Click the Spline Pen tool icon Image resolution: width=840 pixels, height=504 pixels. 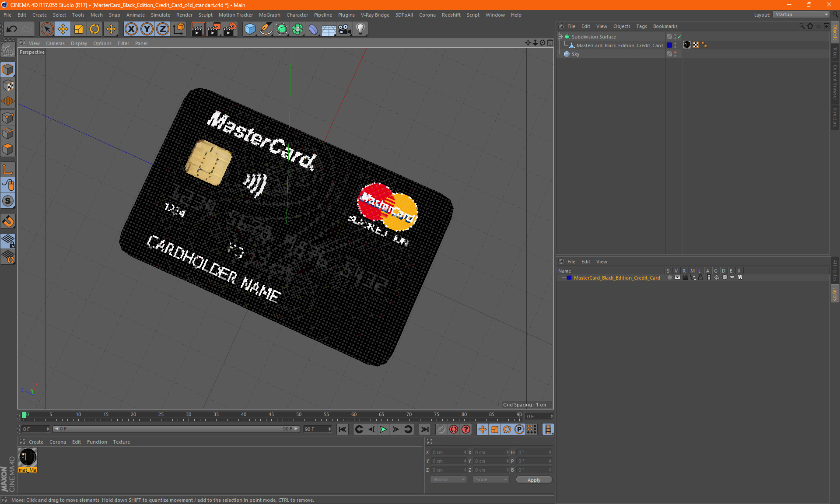pyautogui.click(x=266, y=29)
